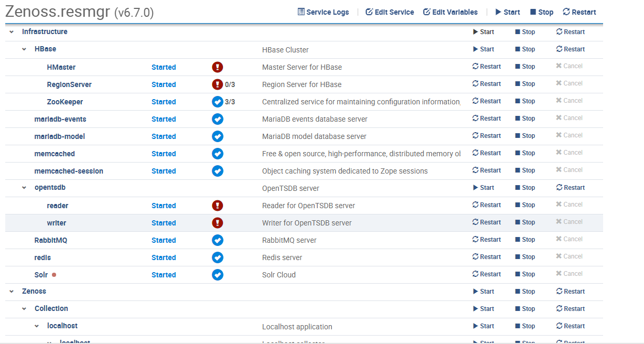Start the Collection service group
Viewport: 644px width, 344px height.
click(483, 308)
